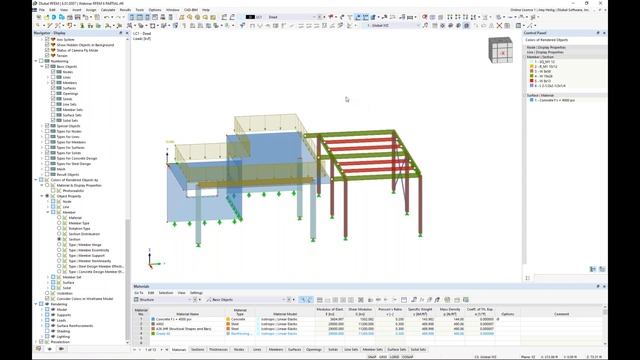Enable the Openings numbering checkbox
This screenshot has width=640, height=360.
click(53, 93)
